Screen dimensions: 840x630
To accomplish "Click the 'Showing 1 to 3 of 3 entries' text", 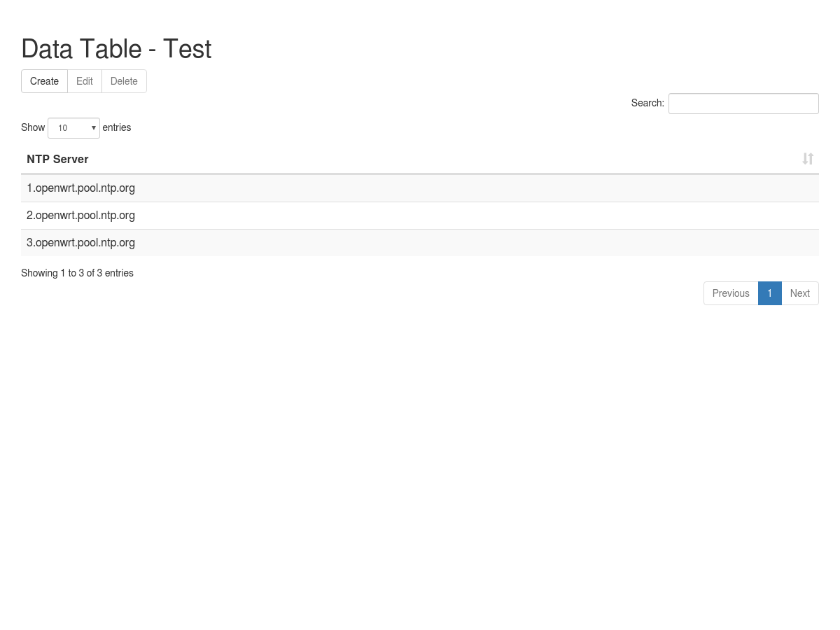I will coord(77,273).
